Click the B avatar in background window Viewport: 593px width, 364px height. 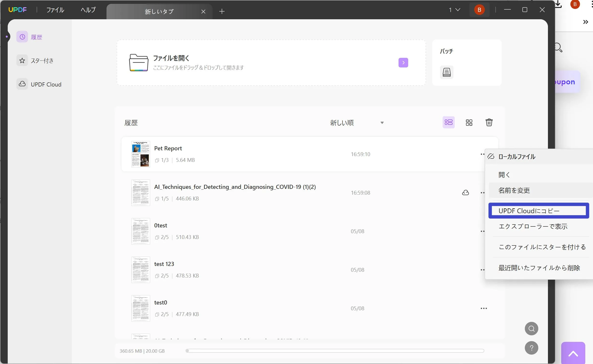coord(575,4)
